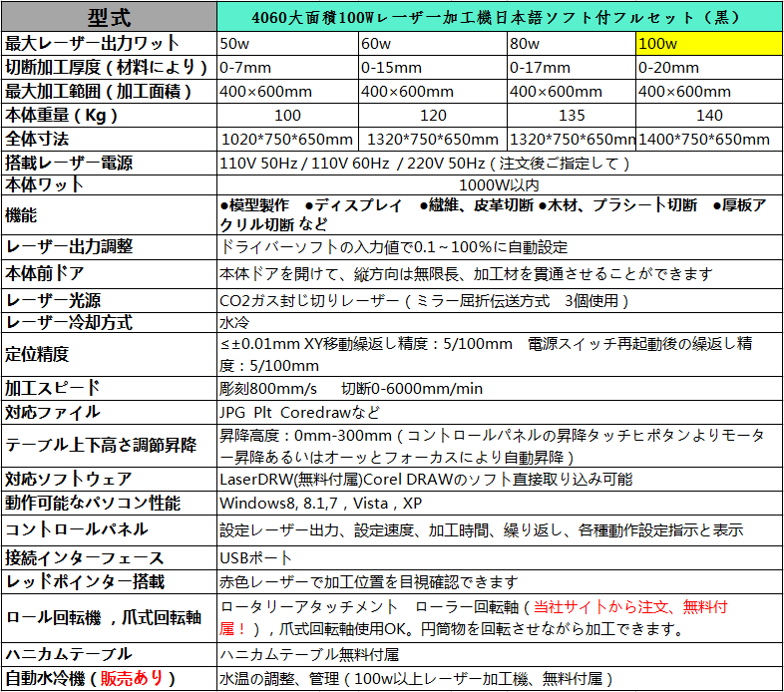
Task: Click the 設定レーザー出力 description cell
Action: coord(500,530)
